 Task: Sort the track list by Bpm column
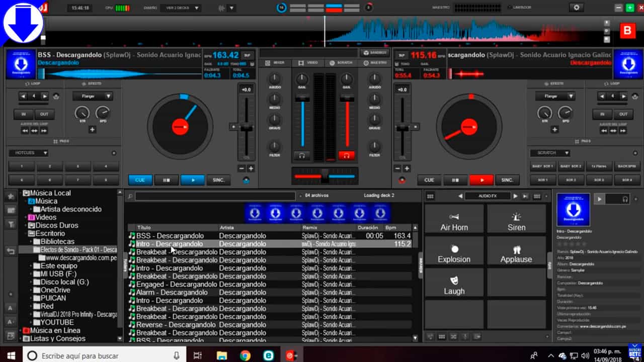click(399, 228)
